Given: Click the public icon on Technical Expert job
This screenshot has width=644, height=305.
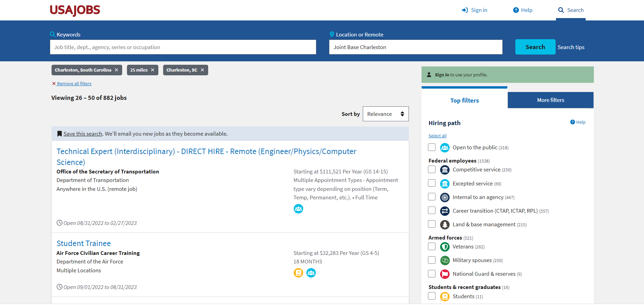Looking at the screenshot, I should 298,209.
